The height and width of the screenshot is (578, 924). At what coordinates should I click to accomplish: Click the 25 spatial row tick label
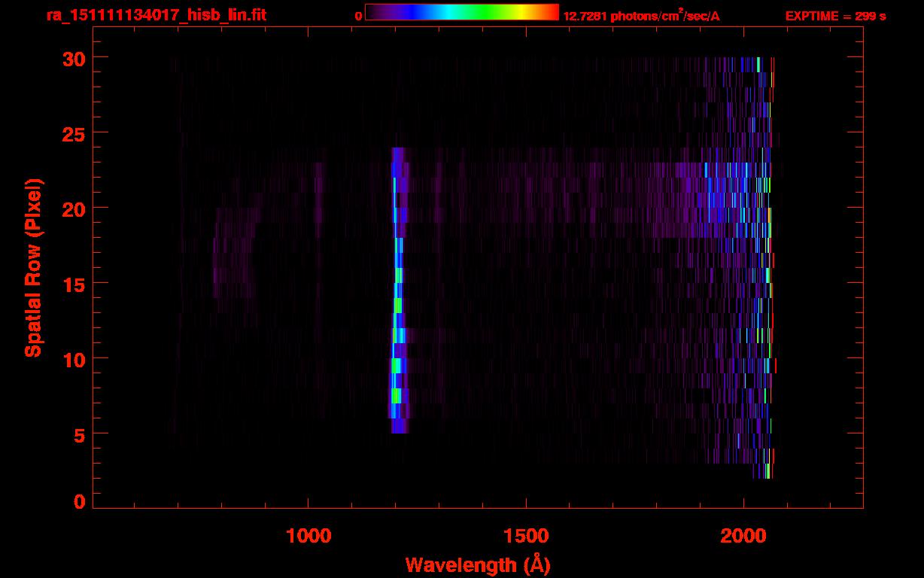[74, 133]
